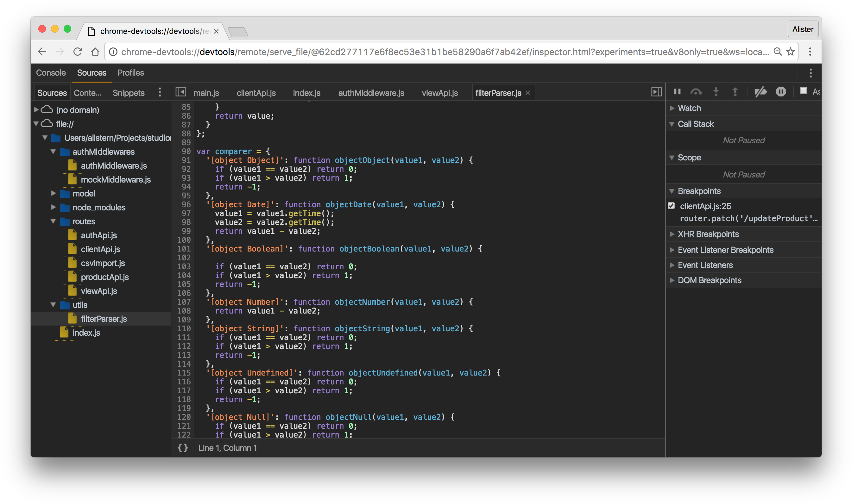The image size is (852, 504).
Task: Collapse the authMiddlewares folder
Action: tap(53, 152)
